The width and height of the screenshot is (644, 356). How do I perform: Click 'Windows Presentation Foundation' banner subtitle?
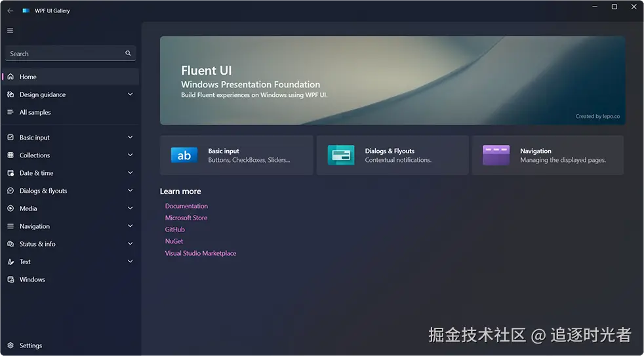251,85
